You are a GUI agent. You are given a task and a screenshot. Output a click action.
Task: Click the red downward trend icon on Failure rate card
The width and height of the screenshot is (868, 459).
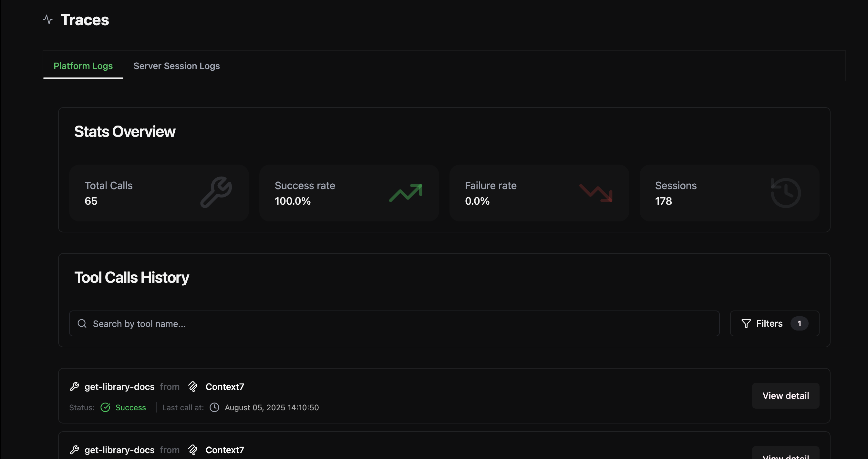[596, 192]
